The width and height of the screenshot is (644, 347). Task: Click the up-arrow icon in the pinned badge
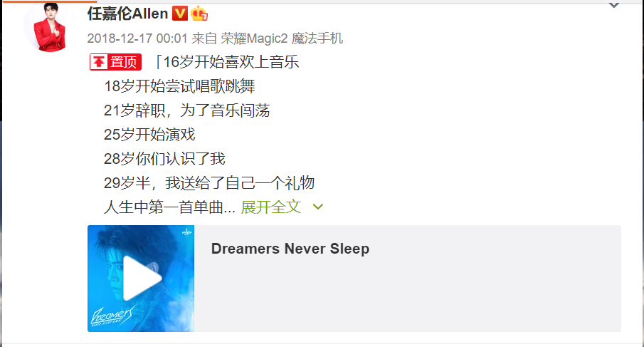(99, 62)
